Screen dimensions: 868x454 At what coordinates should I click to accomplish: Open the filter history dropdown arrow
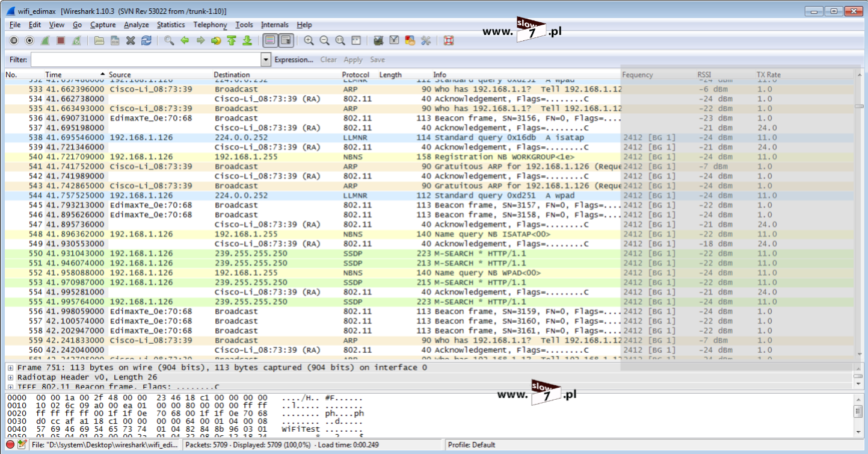[266, 60]
